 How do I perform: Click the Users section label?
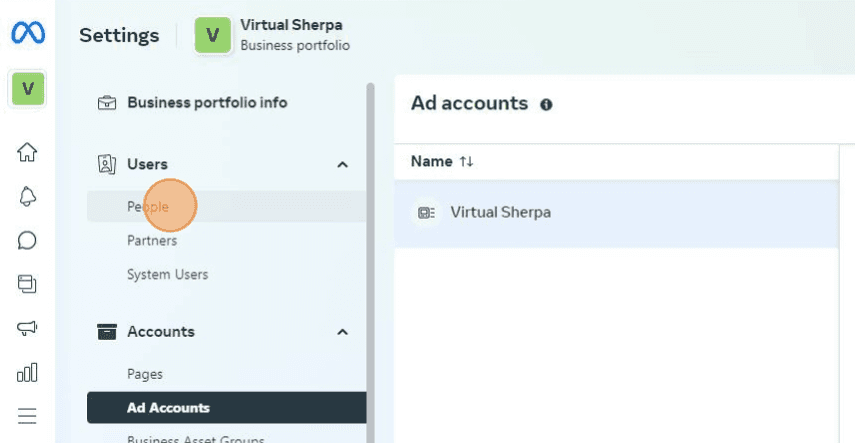(x=147, y=164)
